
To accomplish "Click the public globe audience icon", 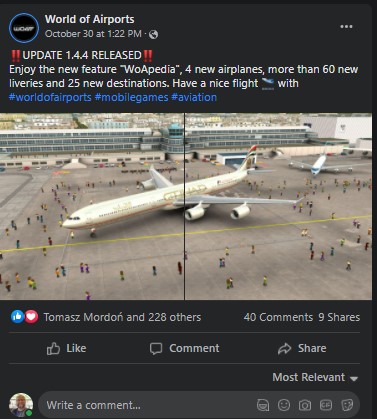I will pos(153,34).
